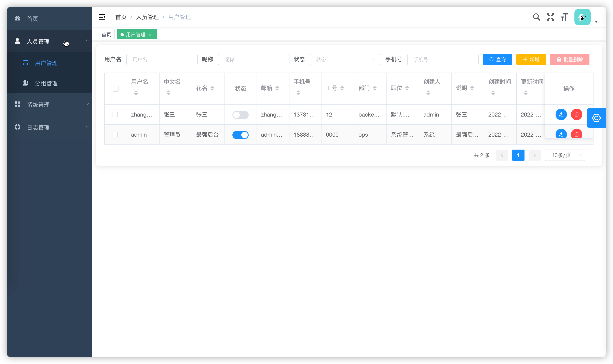This screenshot has width=613, height=364.
Task: Toggle fullscreen mode icon in header
Action: pos(550,17)
